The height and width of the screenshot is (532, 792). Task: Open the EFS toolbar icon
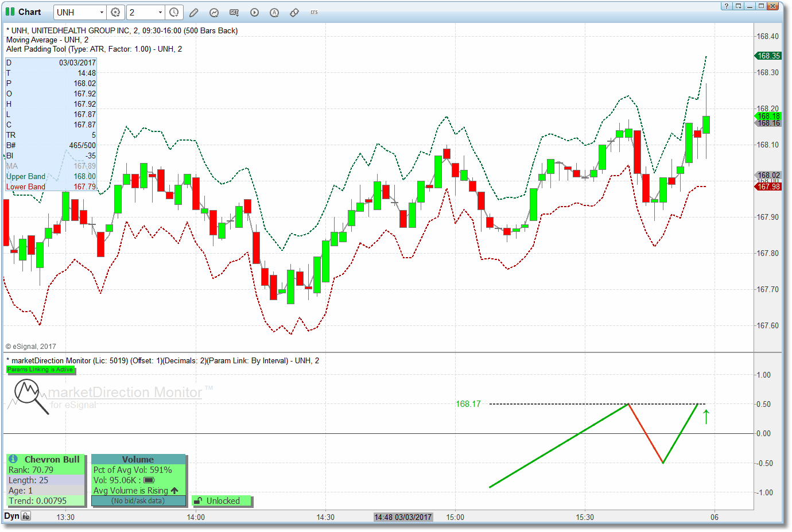pos(314,12)
